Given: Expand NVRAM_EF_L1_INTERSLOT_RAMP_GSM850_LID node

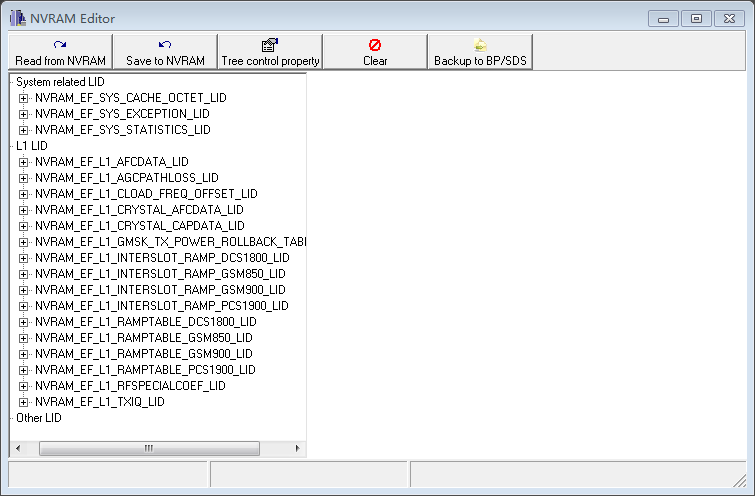Looking at the screenshot, I should pos(23,274).
